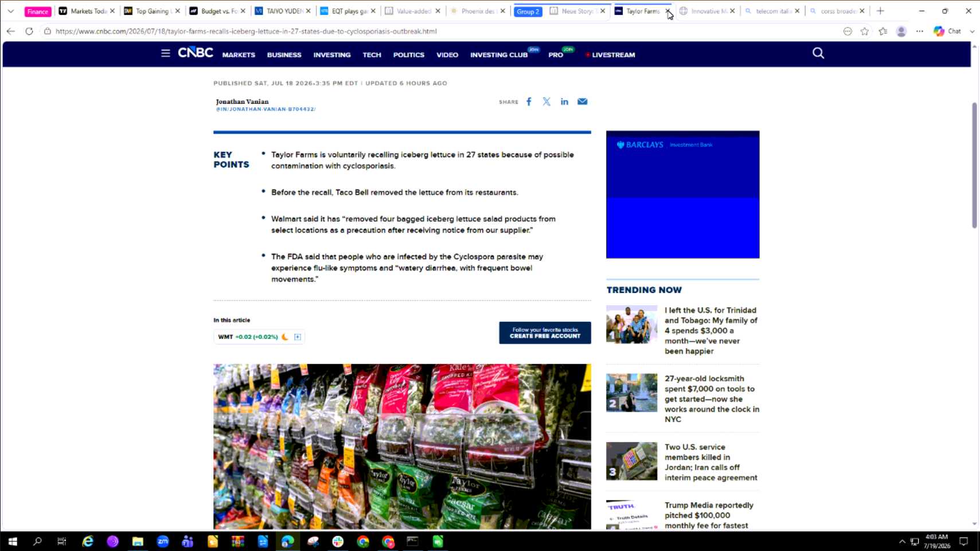Show hidden system tray icons
The image size is (980, 551).
pyautogui.click(x=902, y=541)
